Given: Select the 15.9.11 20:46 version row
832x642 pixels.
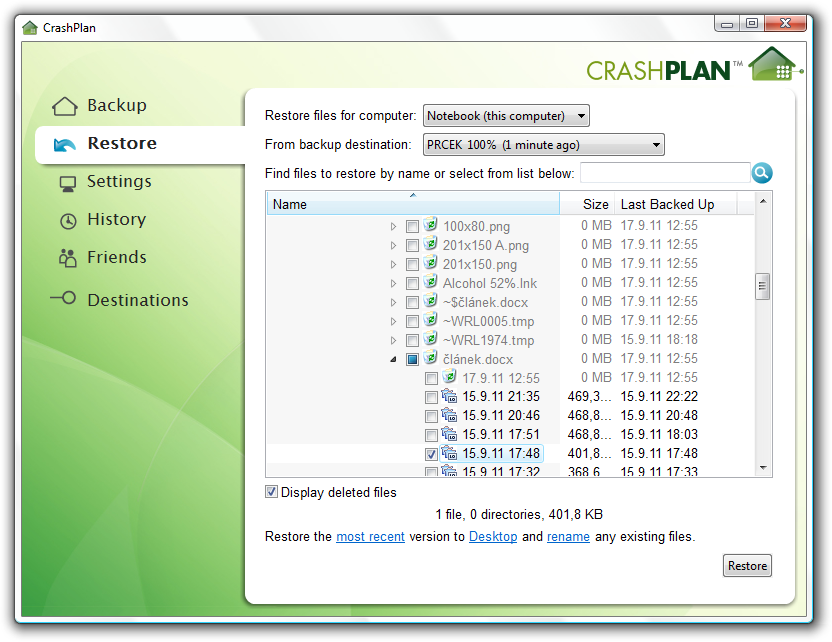Looking at the screenshot, I should click(501, 415).
